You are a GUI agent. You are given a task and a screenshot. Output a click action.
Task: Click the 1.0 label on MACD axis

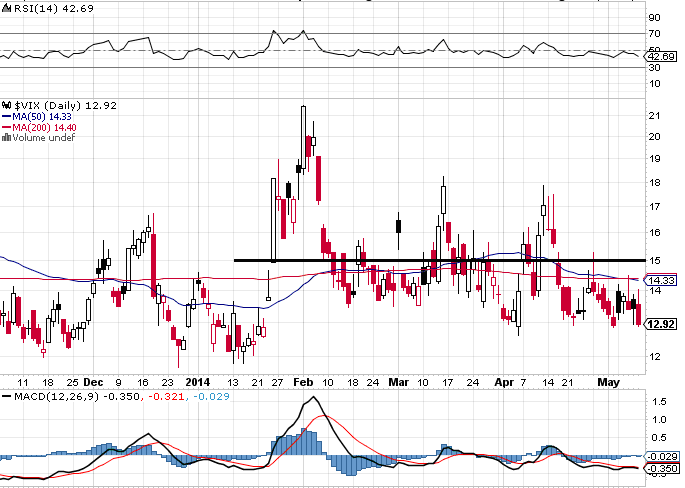[x=661, y=419]
